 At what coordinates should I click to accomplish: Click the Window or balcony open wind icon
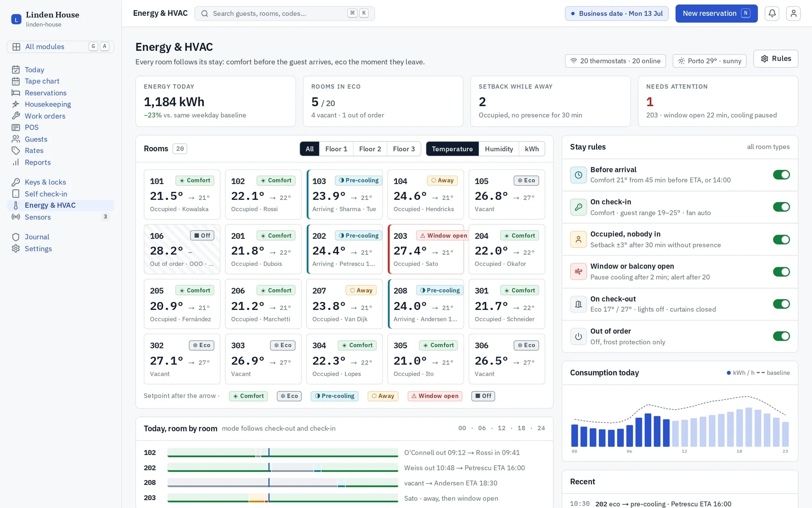[x=578, y=271]
